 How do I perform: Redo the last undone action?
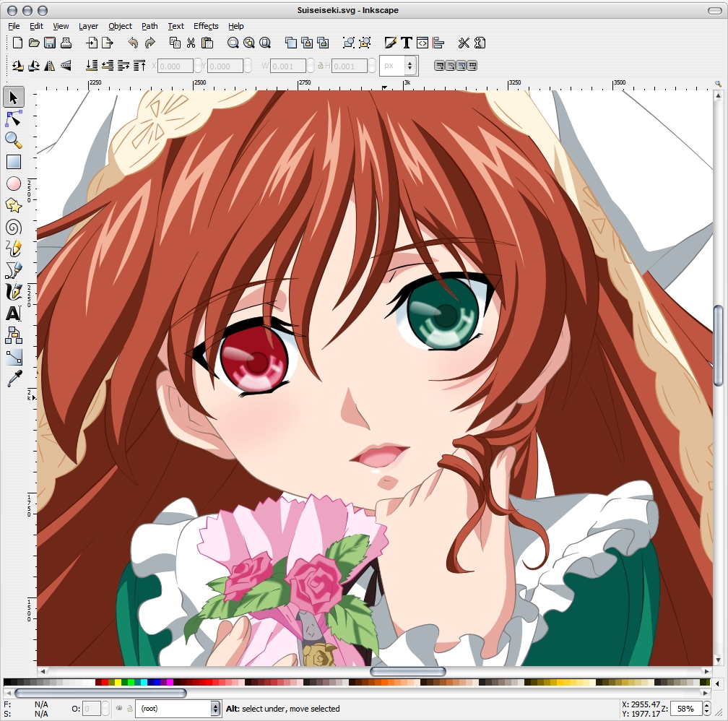(149, 43)
